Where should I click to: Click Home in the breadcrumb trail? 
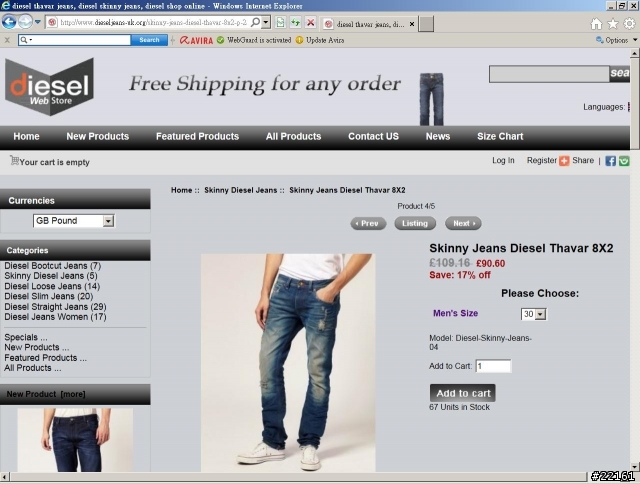coord(182,190)
